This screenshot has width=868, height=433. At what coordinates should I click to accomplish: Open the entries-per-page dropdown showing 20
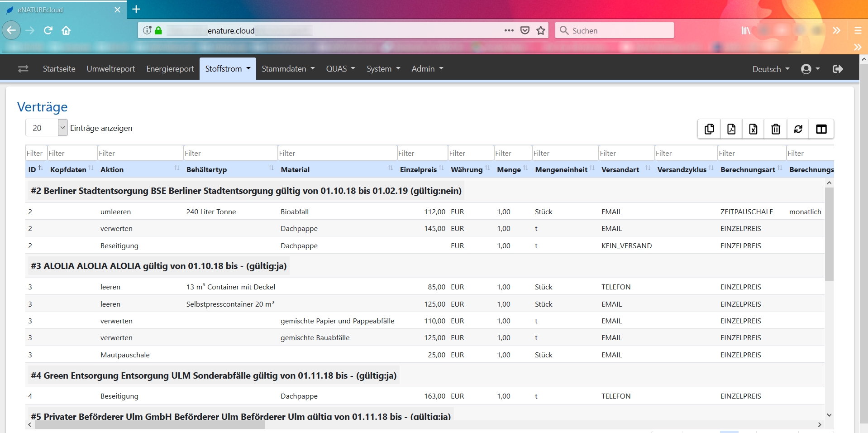click(x=46, y=128)
